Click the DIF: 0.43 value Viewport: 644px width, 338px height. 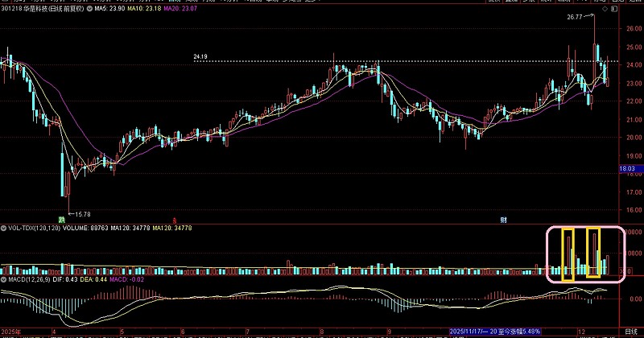point(65,280)
